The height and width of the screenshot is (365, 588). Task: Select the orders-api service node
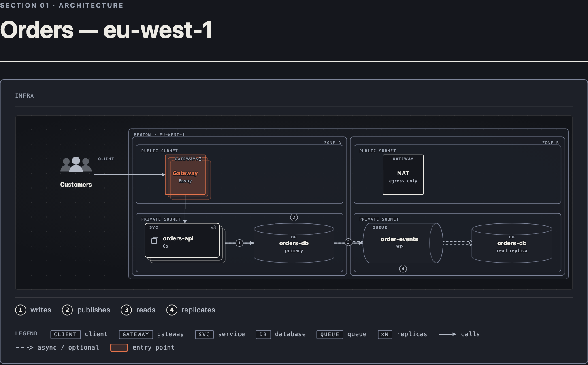182,240
